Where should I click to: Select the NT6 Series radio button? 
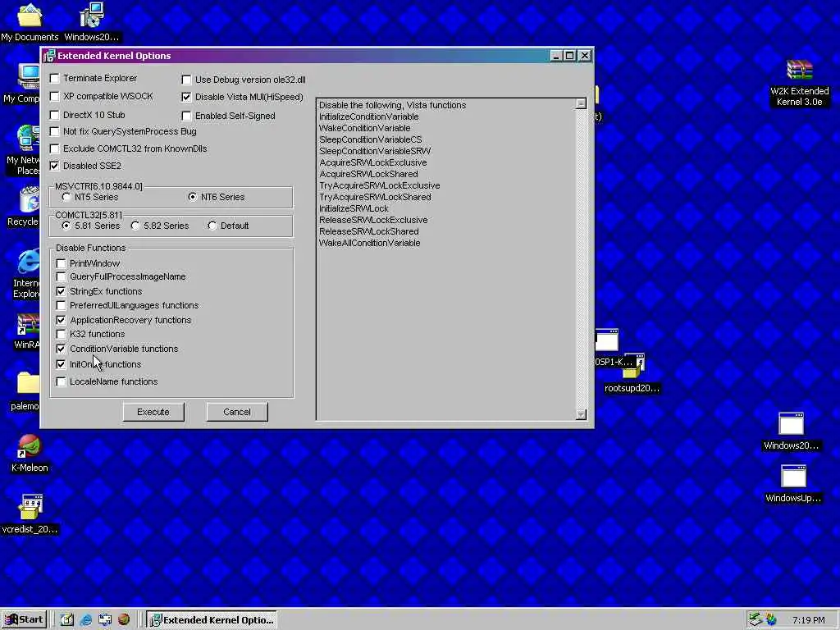tap(192, 197)
